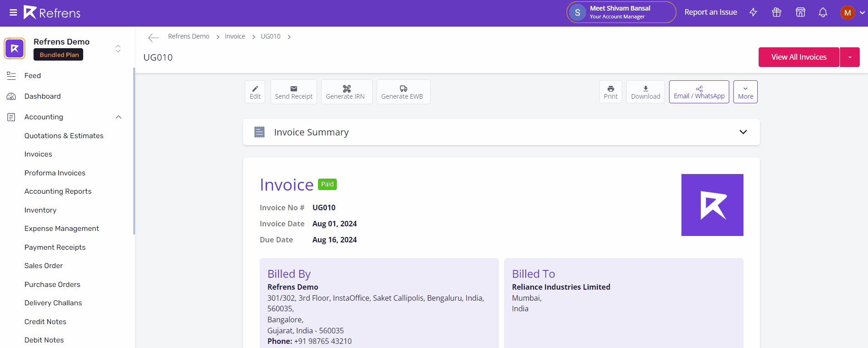This screenshot has height=348, width=868.
Task: Open quick actions lightning icon
Action: (x=753, y=12)
